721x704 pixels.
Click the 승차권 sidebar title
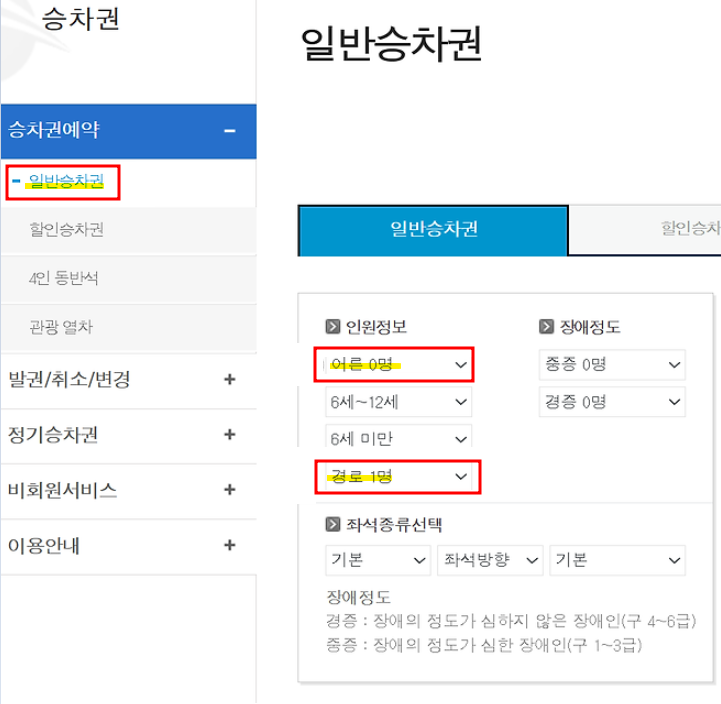(x=81, y=19)
